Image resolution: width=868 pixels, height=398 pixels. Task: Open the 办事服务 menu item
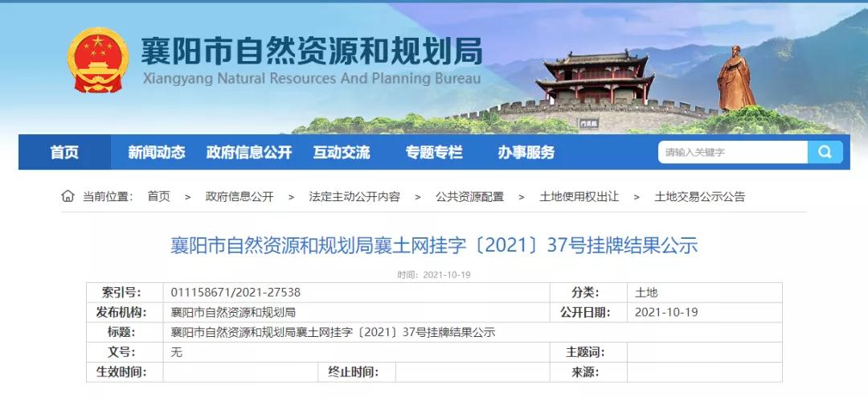pyautogui.click(x=526, y=152)
